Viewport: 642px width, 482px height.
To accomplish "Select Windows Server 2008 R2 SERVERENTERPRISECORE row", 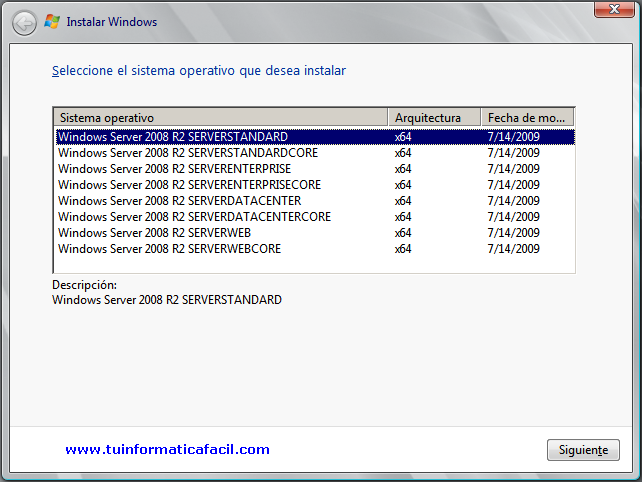I will point(315,185).
